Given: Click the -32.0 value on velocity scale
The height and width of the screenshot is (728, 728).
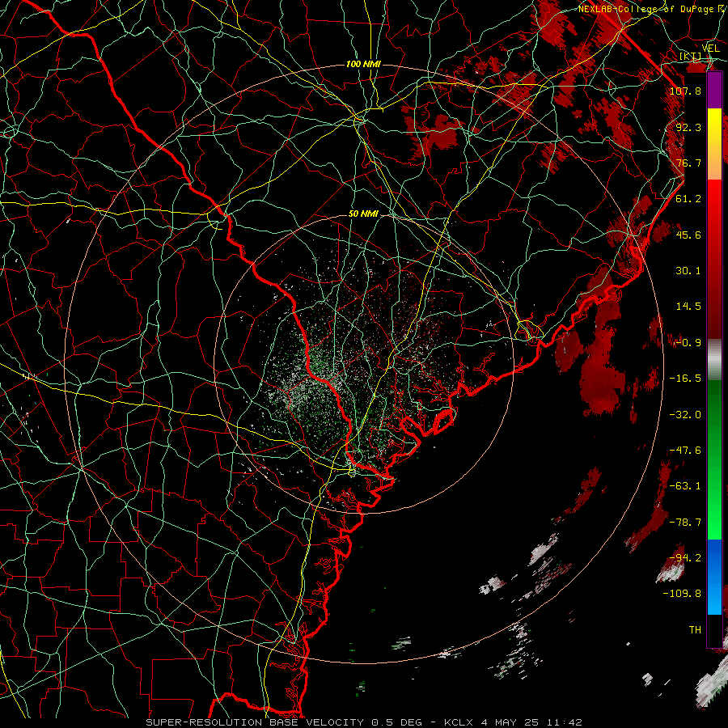Looking at the screenshot, I should point(685,415).
